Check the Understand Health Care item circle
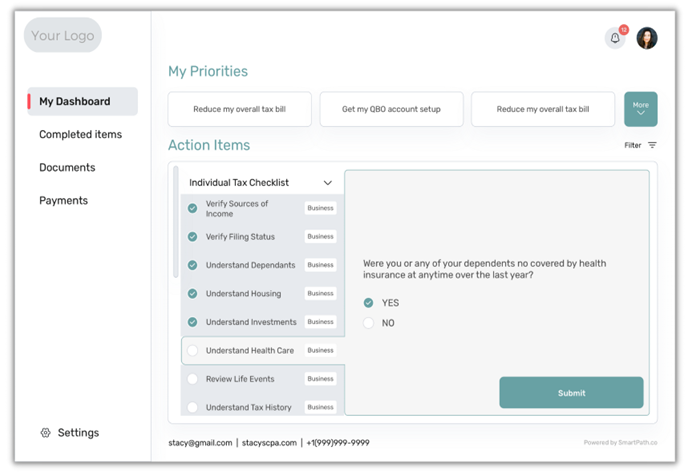This screenshot has height=476, width=689. click(193, 351)
